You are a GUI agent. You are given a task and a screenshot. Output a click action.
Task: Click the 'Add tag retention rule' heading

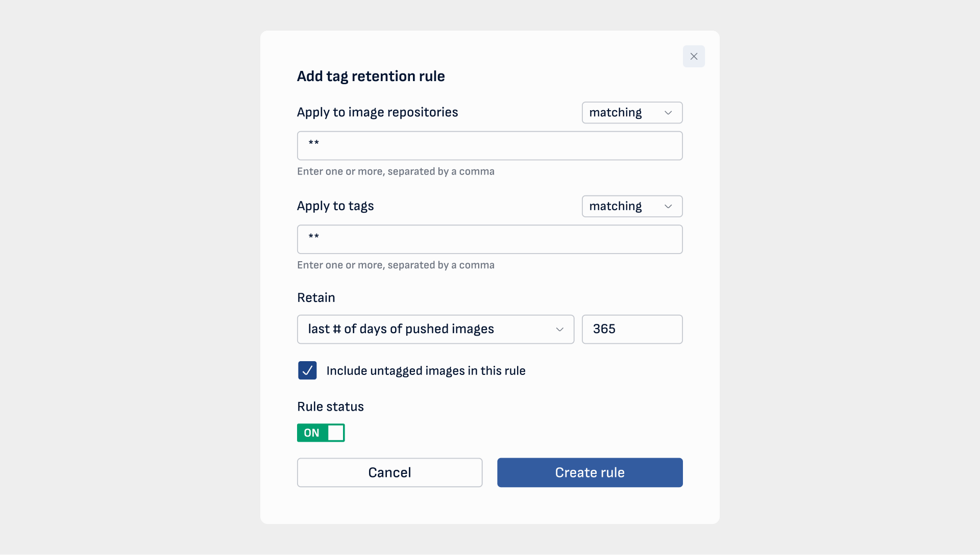pyautogui.click(x=371, y=77)
